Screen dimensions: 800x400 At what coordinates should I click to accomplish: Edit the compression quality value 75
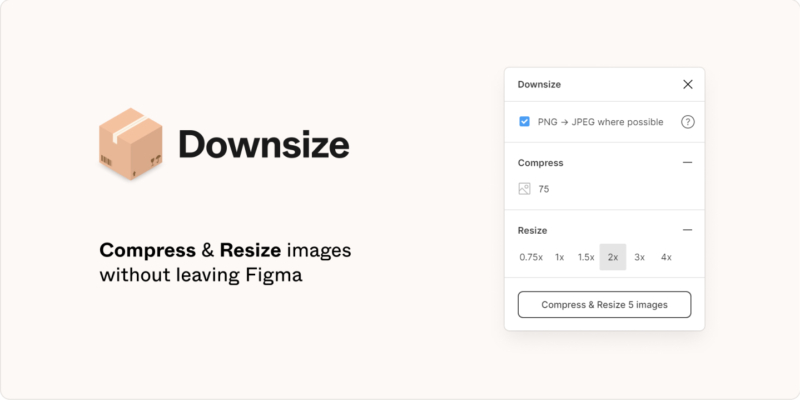tap(544, 189)
